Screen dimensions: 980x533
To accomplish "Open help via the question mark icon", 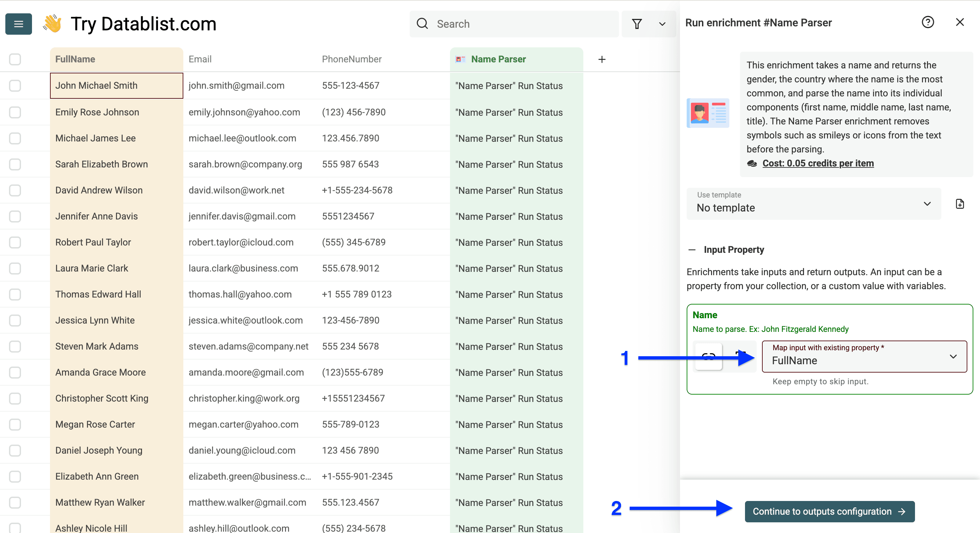I will [928, 22].
